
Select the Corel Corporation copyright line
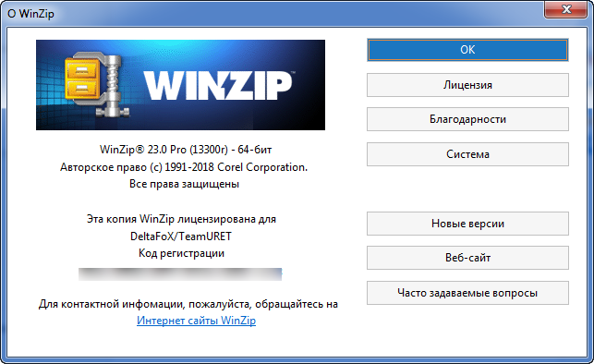pyautogui.click(x=184, y=167)
